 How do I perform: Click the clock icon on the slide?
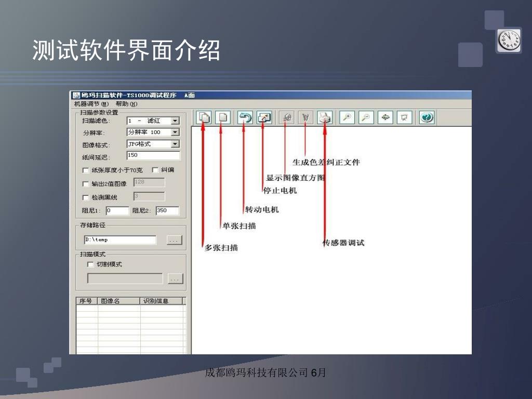pyautogui.click(x=509, y=41)
